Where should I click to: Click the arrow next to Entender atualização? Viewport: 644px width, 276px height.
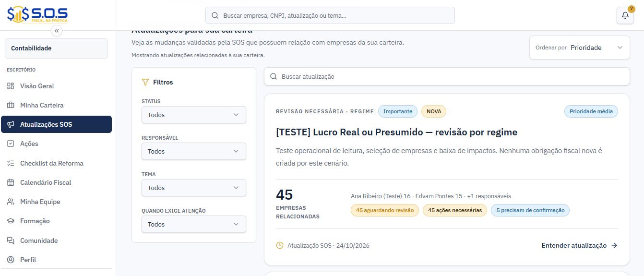tap(614, 245)
